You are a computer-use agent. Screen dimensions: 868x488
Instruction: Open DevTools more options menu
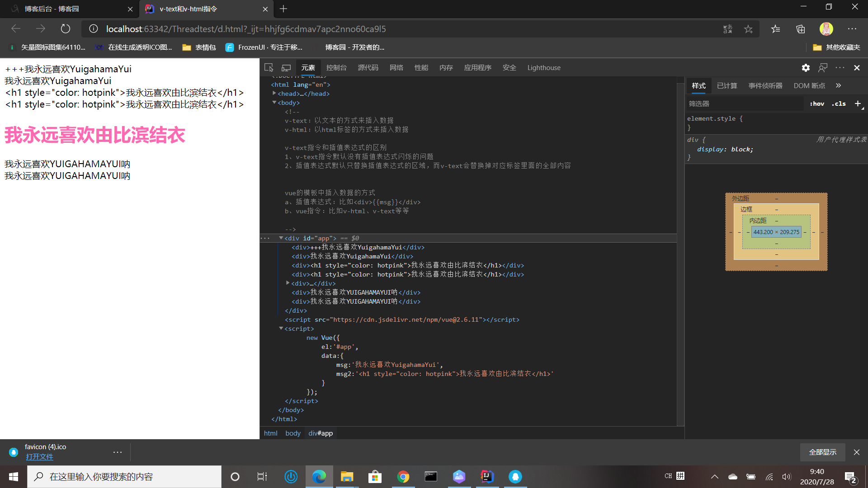pyautogui.click(x=840, y=68)
